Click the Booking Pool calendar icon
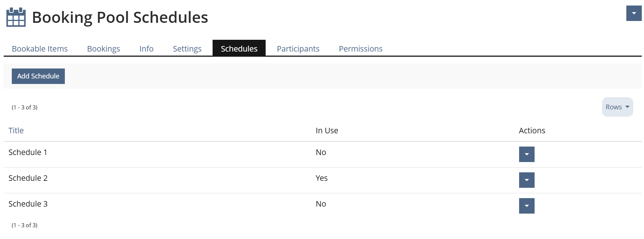 [x=16, y=17]
